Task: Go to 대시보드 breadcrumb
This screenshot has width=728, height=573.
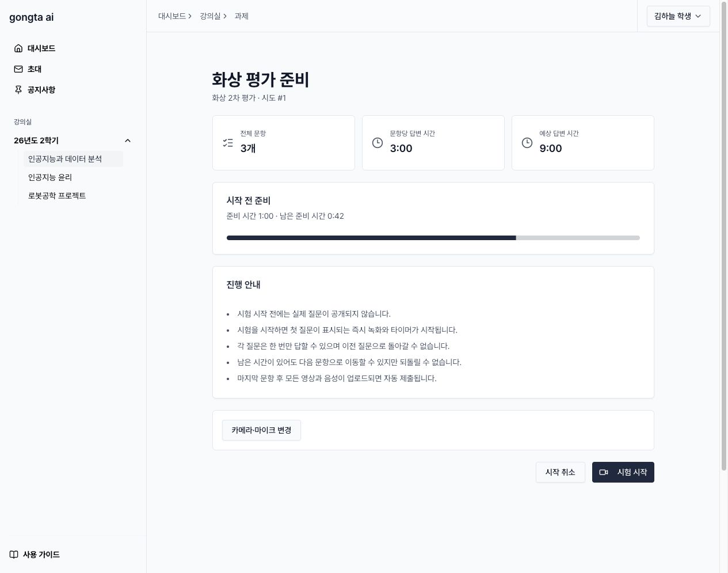Action: [x=172, y=16]
